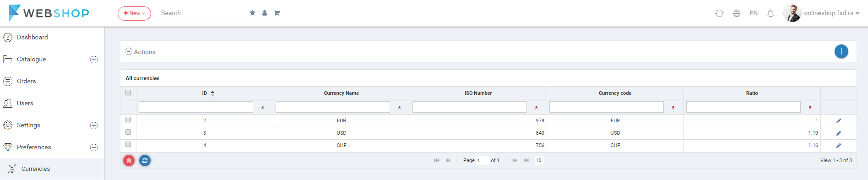Clear the Currency Name filter
868x180 pixels.
[x=400, y=107]
